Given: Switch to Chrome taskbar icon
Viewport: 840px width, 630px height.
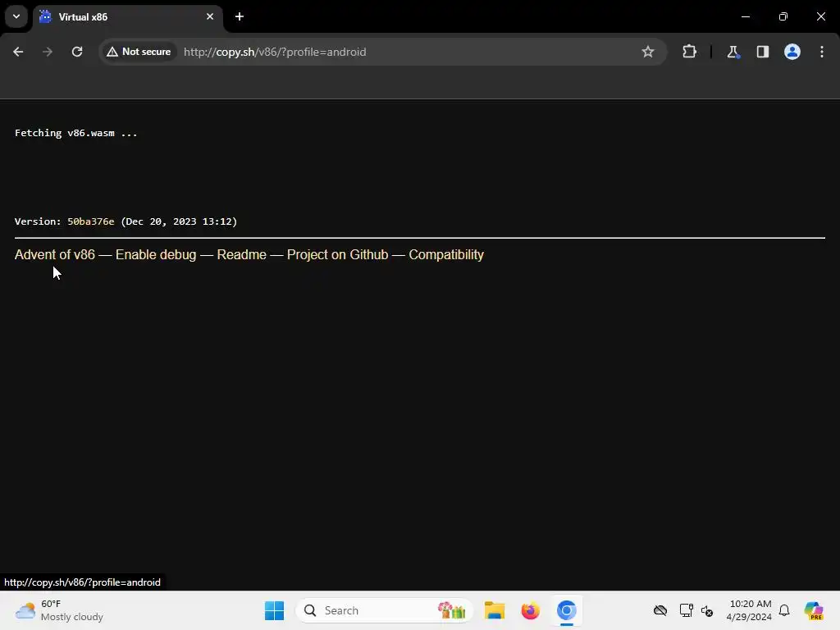Looking at the screenshot, I should tap(566, 610).
